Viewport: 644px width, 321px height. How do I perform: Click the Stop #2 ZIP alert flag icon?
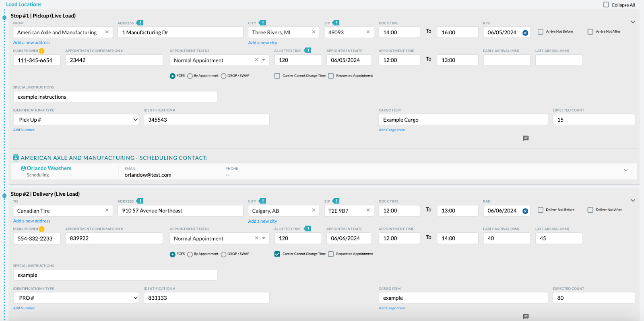[x=336, y=201]
